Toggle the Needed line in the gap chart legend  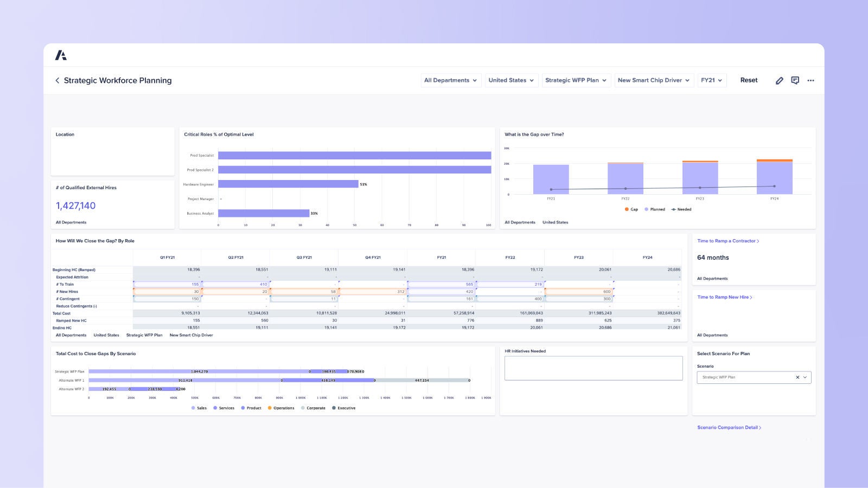click(681, 209)
